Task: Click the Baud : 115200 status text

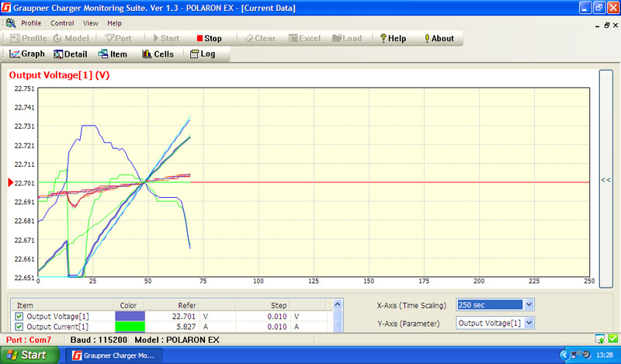Action: [99, 340]
